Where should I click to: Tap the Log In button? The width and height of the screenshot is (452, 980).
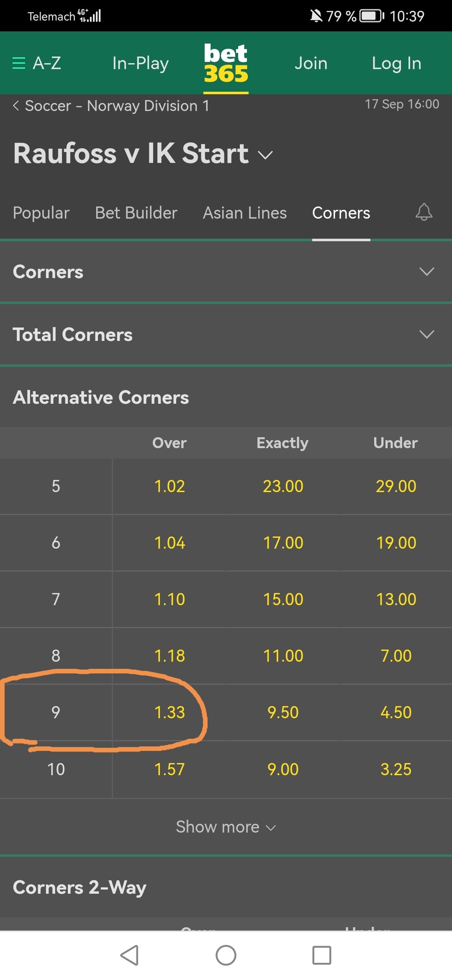click(x=396, y=63)
